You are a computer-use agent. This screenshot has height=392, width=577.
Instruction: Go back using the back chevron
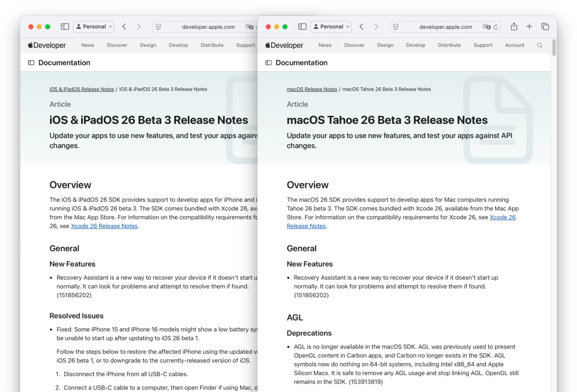pyautogui.click(x=361, y=27)
